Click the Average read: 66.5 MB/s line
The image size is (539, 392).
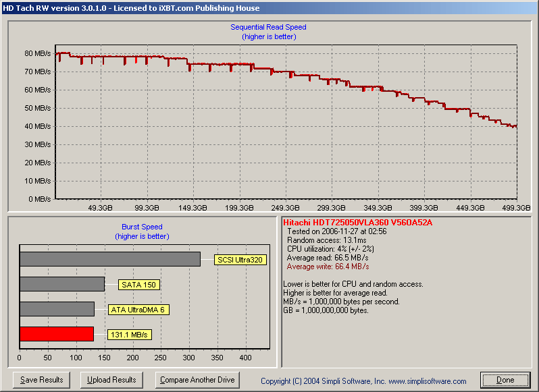click(x=328, y=258)
